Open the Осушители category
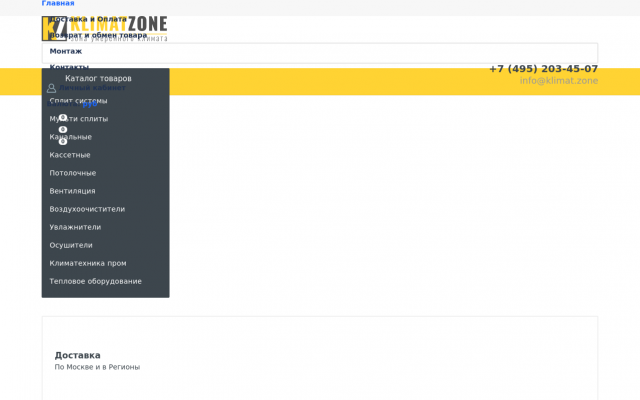640x400 pixels. (71, 245)
